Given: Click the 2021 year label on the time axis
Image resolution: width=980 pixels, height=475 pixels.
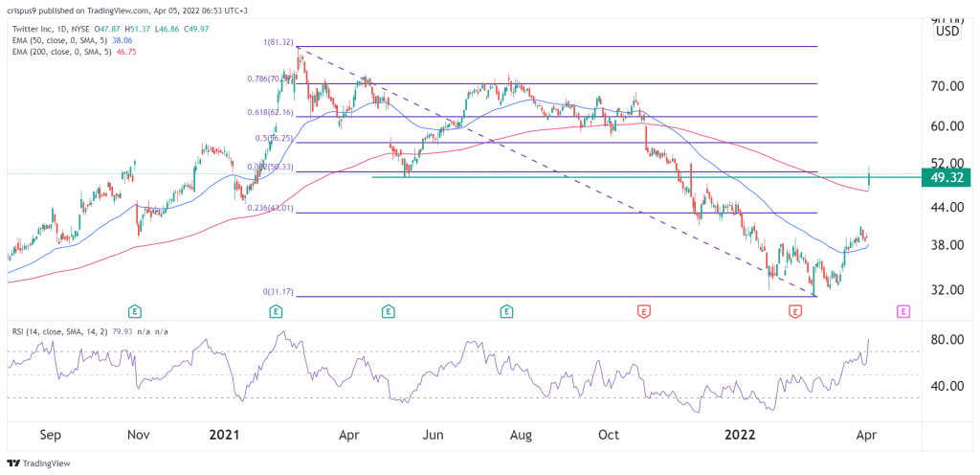Looking at the screenshot, I should pyautogui.click(x=224, y=435).
